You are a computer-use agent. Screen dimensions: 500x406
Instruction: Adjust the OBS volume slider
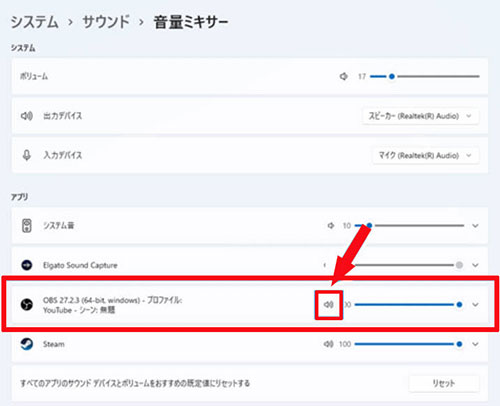(409, 305)
